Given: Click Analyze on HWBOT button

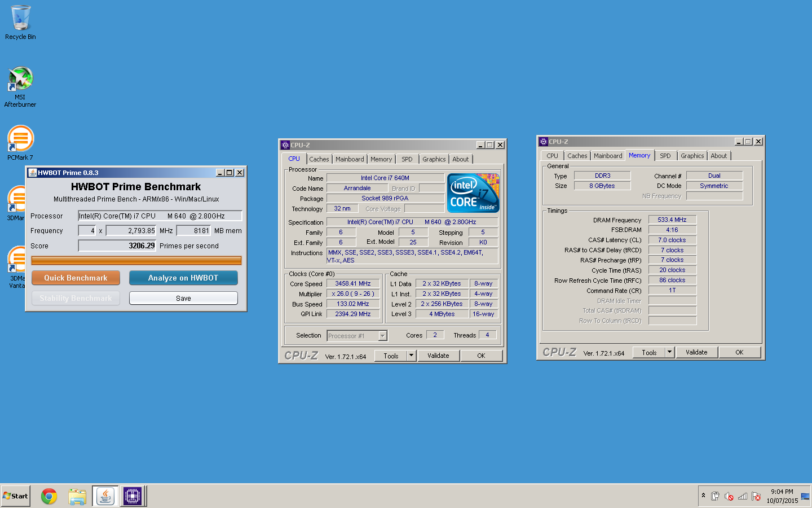Looking at the screenshot, I should pos(183,278).
